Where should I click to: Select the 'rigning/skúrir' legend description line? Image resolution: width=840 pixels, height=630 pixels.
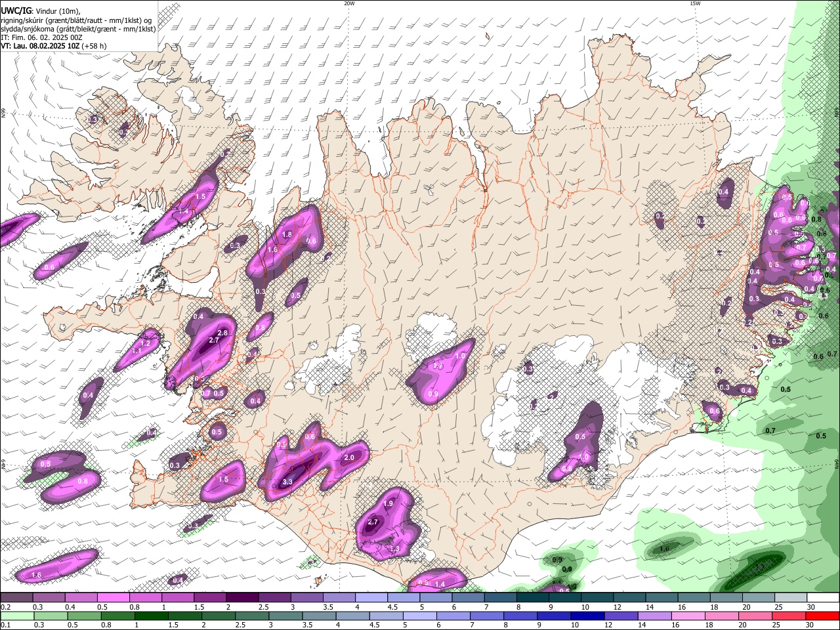tap(76, 20)
